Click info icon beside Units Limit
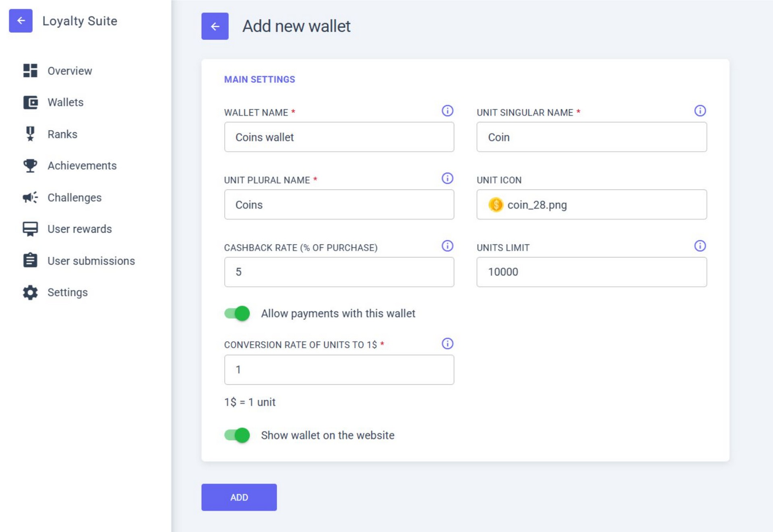This screenshot has width=773, height=532. pyautogui.click(x=700, y=246)
